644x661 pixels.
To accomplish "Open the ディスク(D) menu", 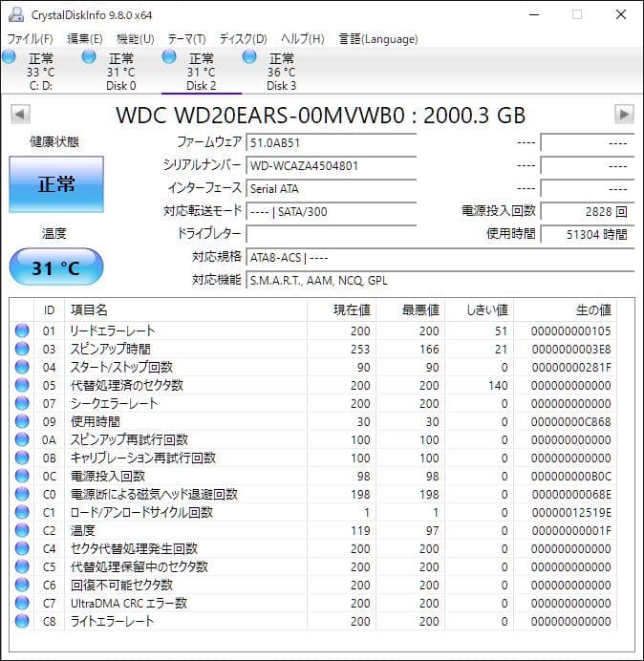I will (244, 39).
